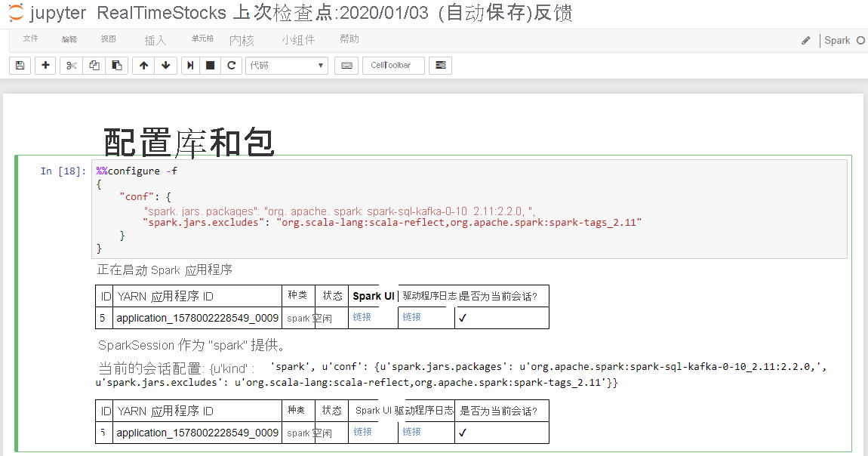Open the 编辑 menu

pos(69,39)
